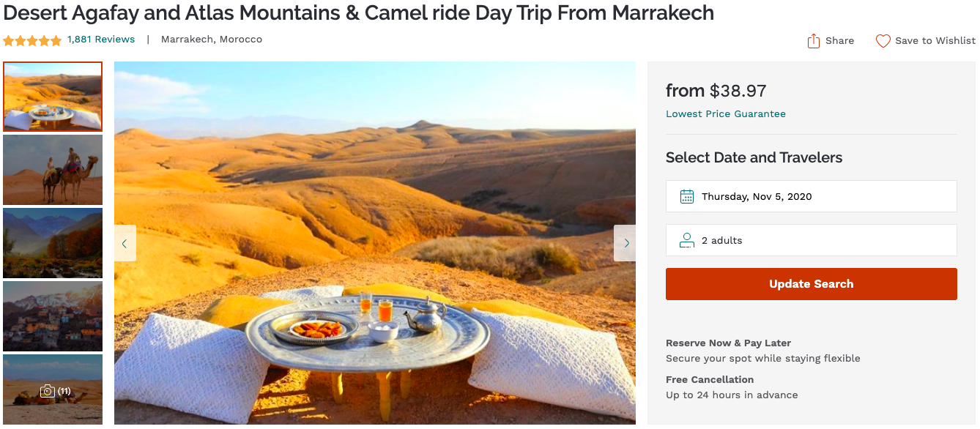The height and width of the screenshot is (429, 980).
Task: Select the desert tea table thumbnail
Action: click(x=53, y=97)
